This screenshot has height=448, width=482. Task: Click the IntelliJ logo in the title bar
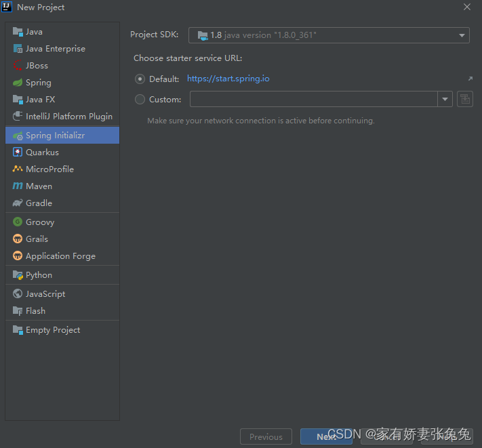pyautogui.click(x=7, y=7)
